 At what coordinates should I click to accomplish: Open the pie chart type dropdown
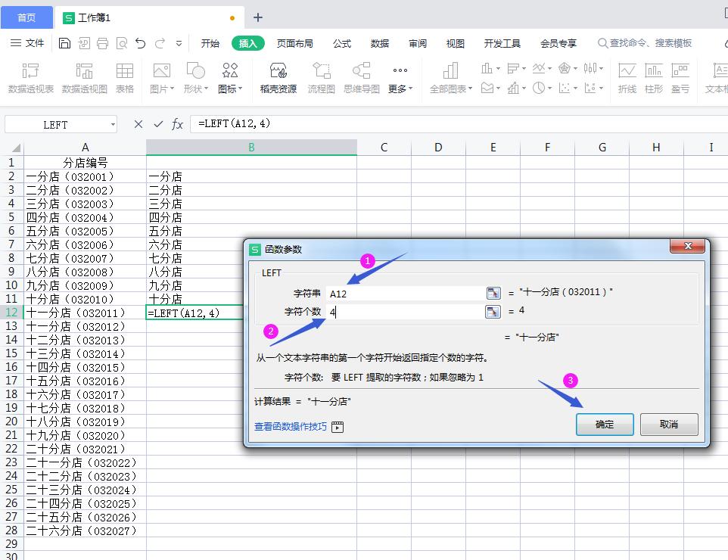pyautogui.click(x=542, y=88)
